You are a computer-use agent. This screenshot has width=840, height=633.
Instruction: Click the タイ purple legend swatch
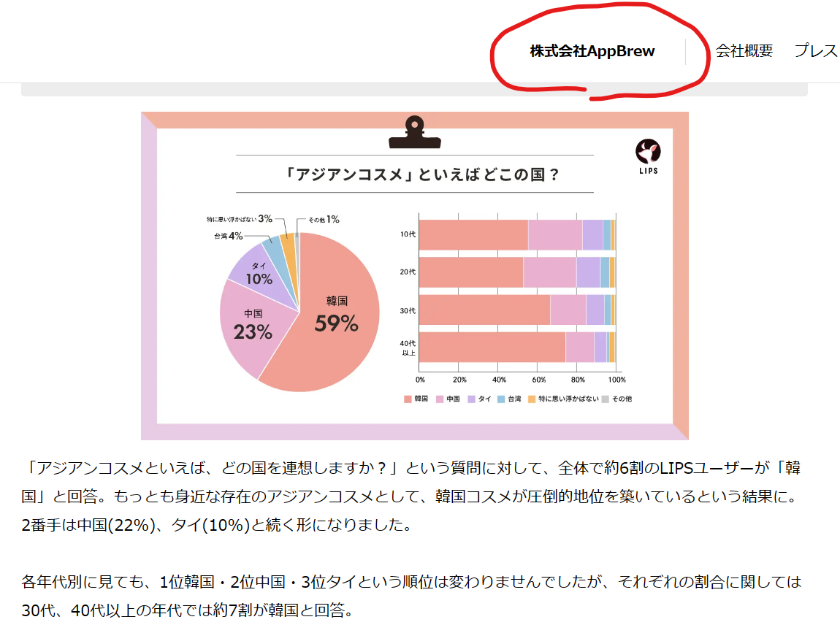(472, 399)
